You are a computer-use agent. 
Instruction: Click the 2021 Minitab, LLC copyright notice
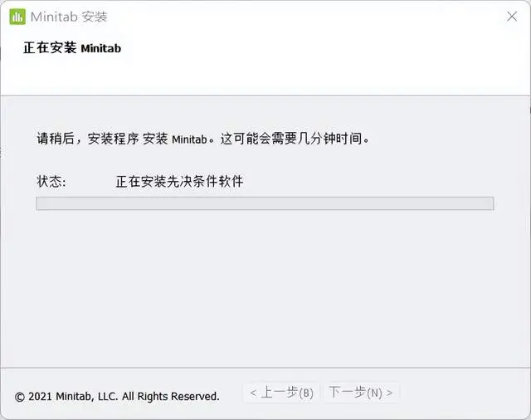point(117,396)
